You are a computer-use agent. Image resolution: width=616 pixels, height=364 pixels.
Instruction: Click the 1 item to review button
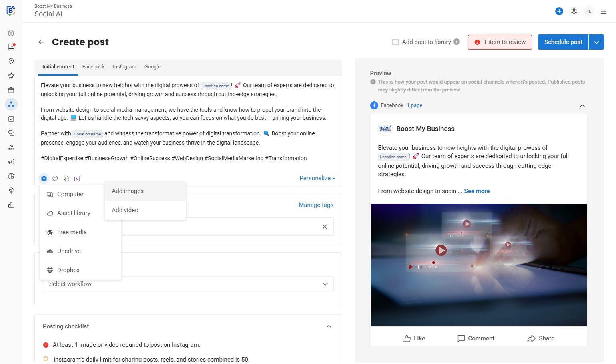pyautogui.click(x=500, y=42)
